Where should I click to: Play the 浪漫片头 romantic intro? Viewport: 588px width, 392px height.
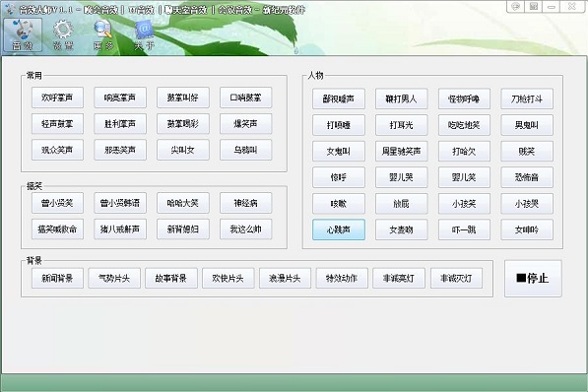pyautogui.click(x=285, y=279)
